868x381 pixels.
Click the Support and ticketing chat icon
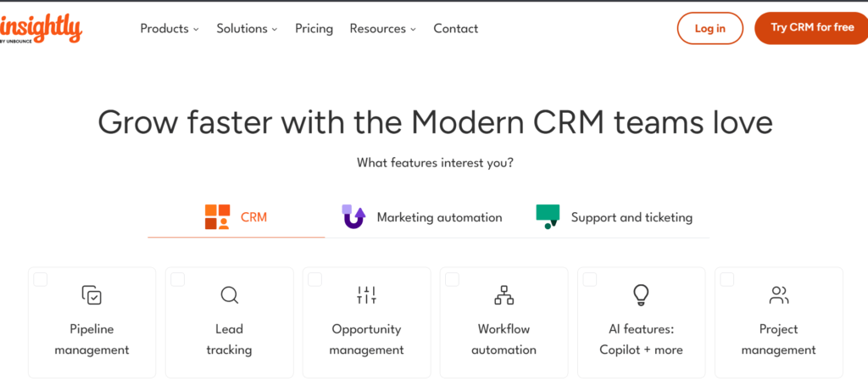click(x=548, y=217)
